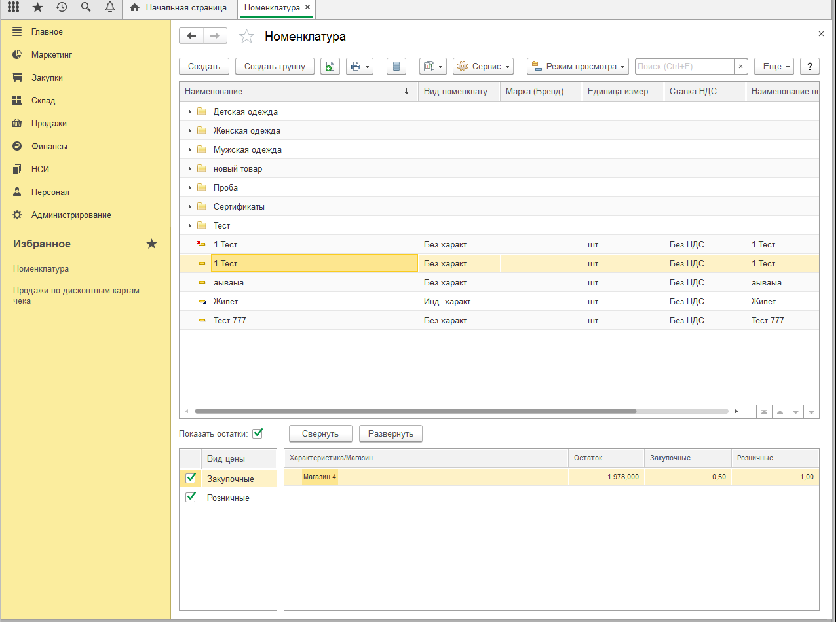Viewport: 840px width, 622px height.
Task: Uncheck the Розничные price type checkbox
Action: point(191,497)
